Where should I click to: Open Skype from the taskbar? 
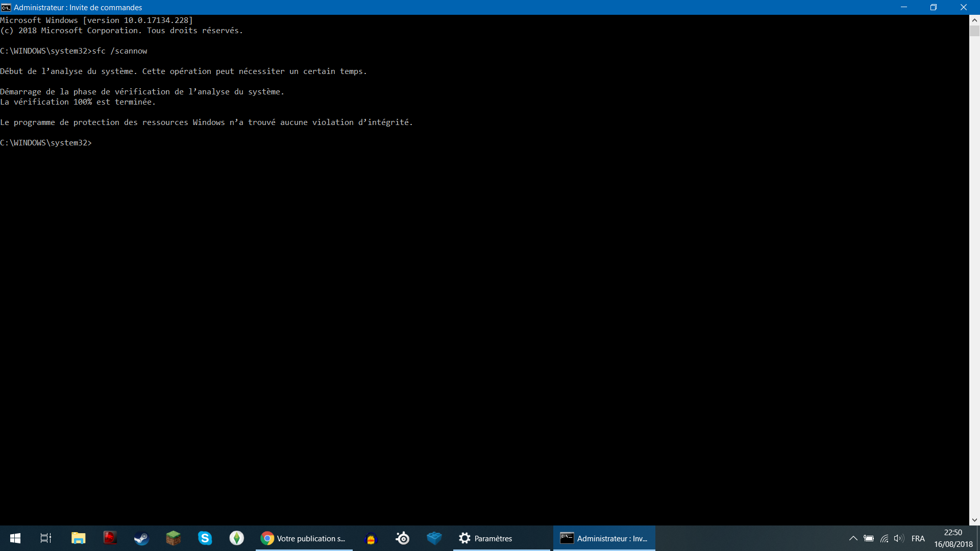[x=205, y=538]
